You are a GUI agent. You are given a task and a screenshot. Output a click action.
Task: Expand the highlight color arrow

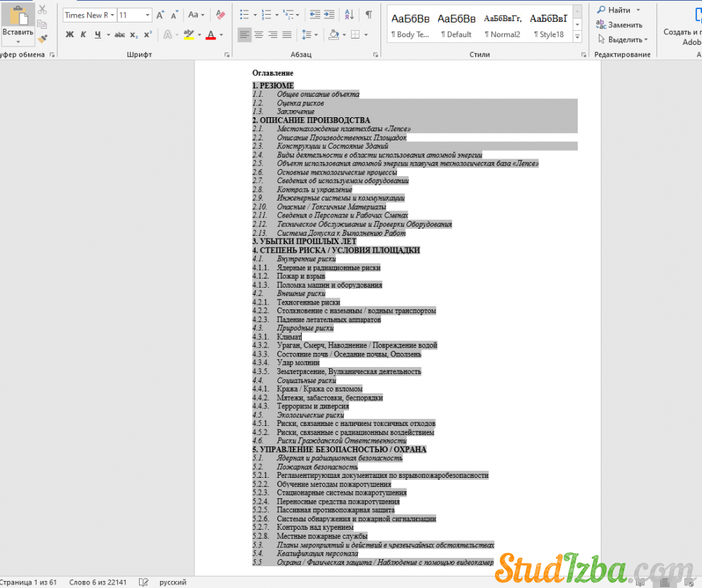[199, 34]
